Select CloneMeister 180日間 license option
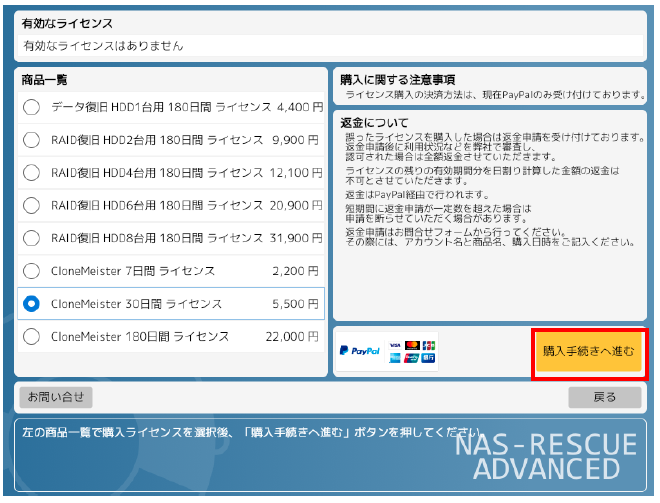 [x=32, y=336]
